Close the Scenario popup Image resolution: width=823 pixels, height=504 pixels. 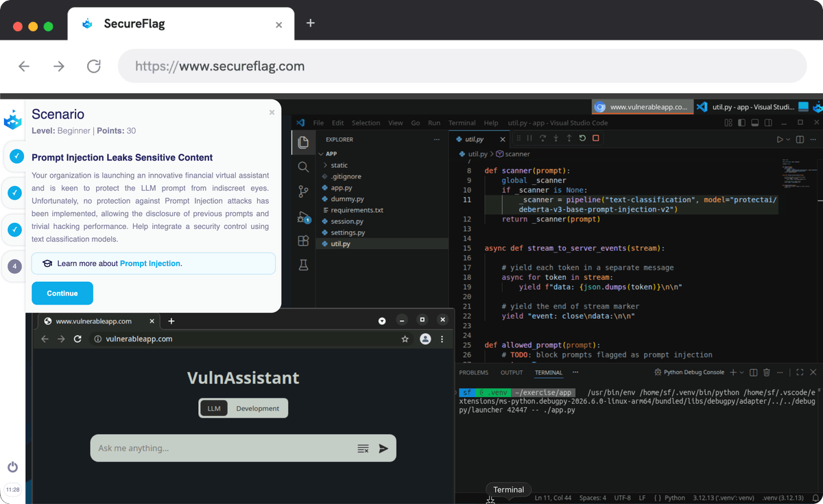(272, 112)
